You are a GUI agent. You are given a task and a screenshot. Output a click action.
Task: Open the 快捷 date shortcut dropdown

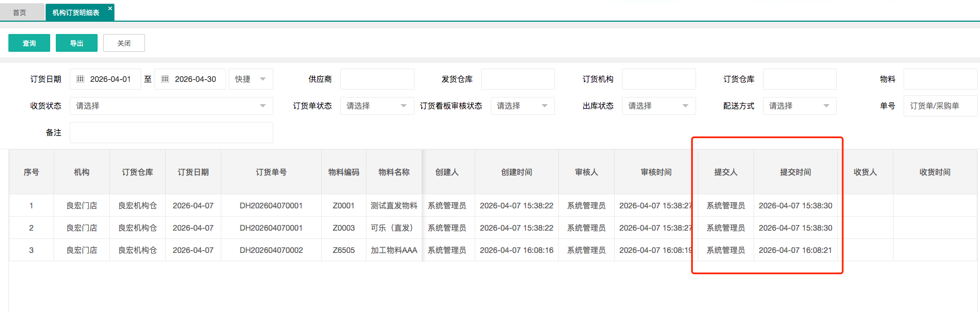251,79
